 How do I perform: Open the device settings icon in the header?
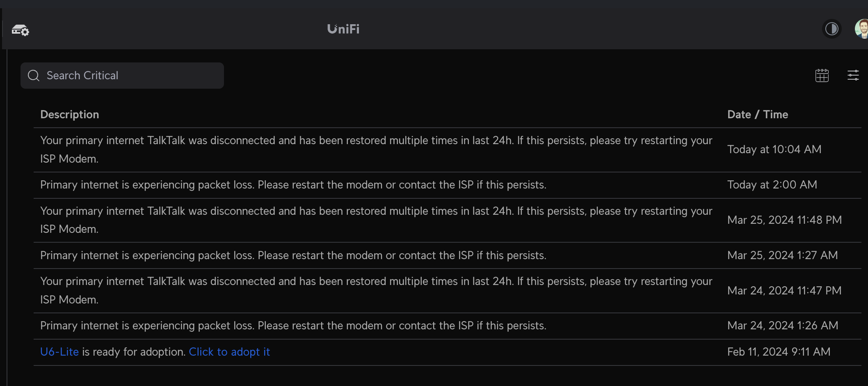tap(20, 30)
